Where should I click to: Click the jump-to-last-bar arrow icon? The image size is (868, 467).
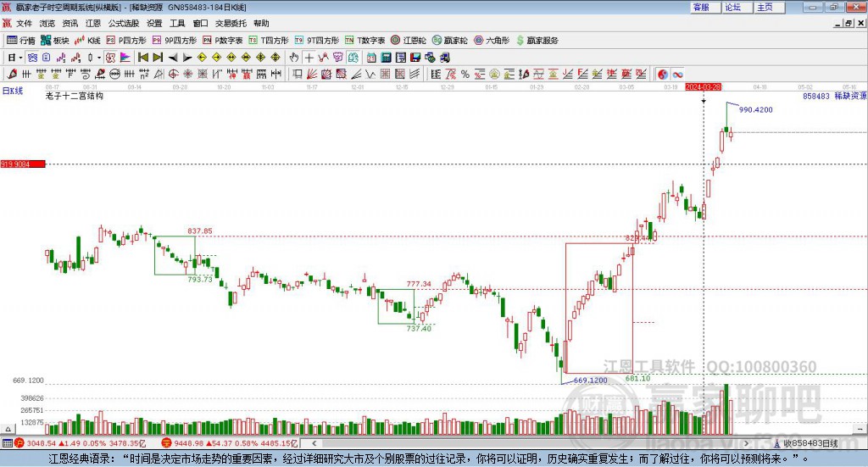[158, 58]
